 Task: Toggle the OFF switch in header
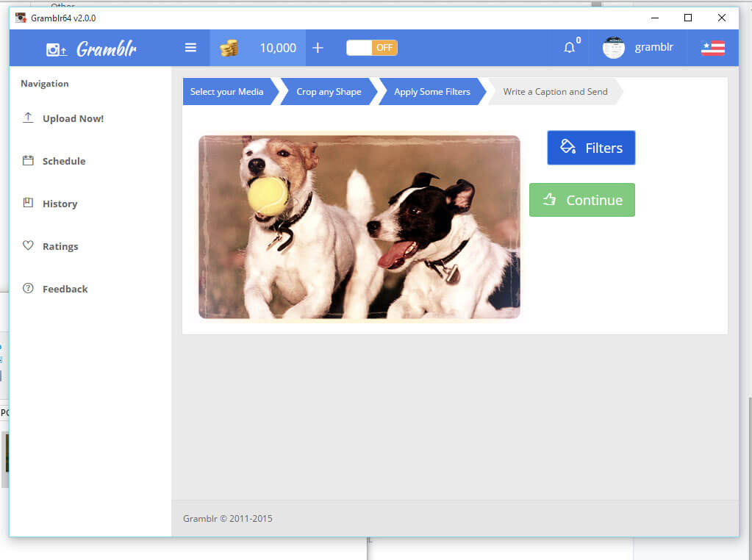click(372, 48)
